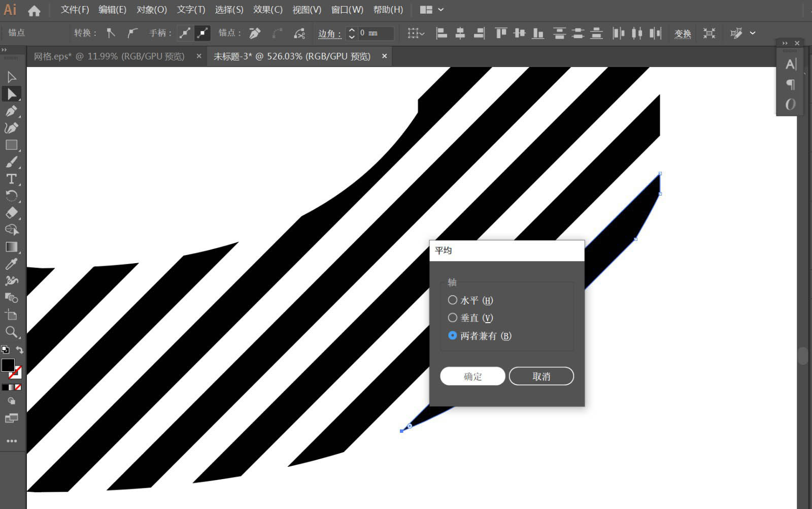Click the Home icon

point(34,10)
